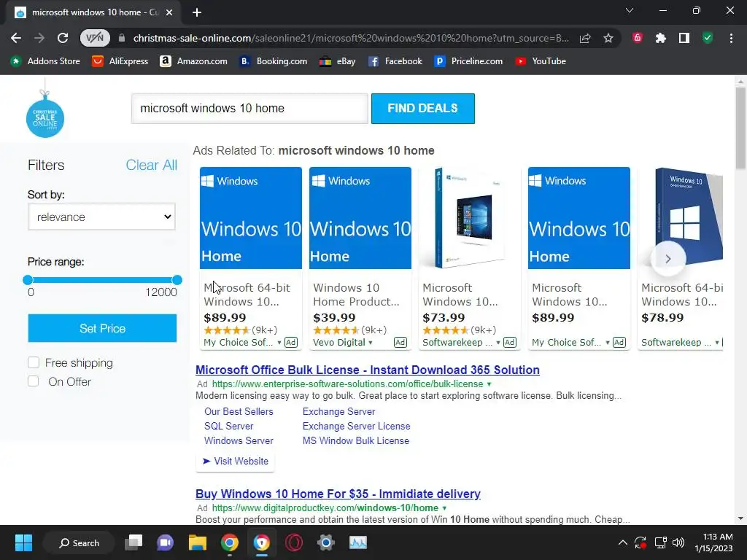747x560 pixels.
Task: Expand the Vevo Digital seller dropdown arrow
Action: (x=370, y=343)
